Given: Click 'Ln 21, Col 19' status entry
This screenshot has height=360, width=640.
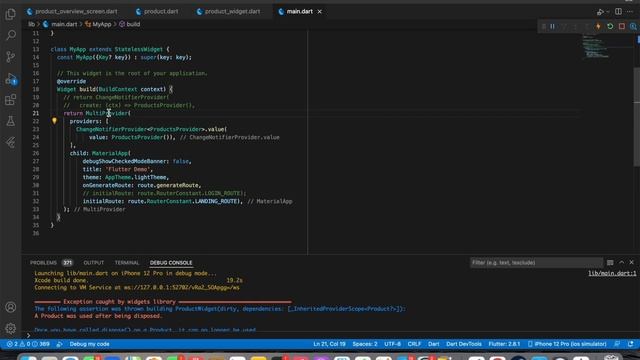Looking at the screenshot, I should coord(329,344).
